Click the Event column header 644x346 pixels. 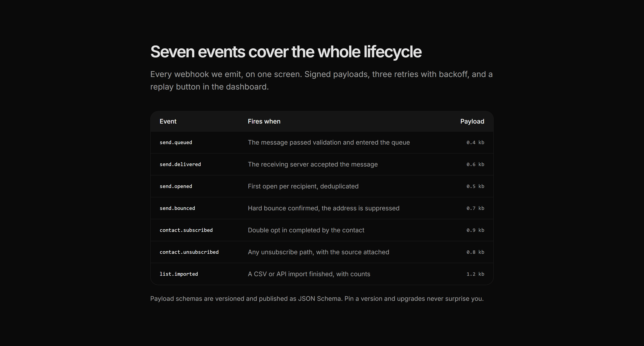coord(168,121)
